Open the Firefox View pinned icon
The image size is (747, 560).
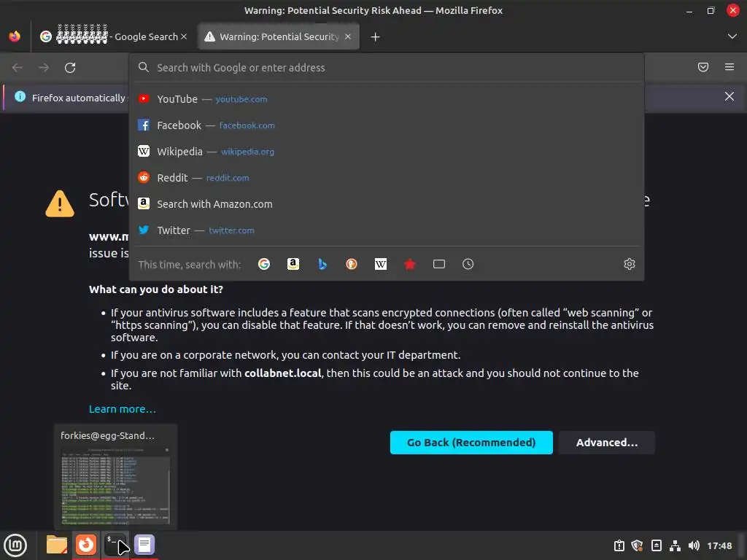coord(15,36)
